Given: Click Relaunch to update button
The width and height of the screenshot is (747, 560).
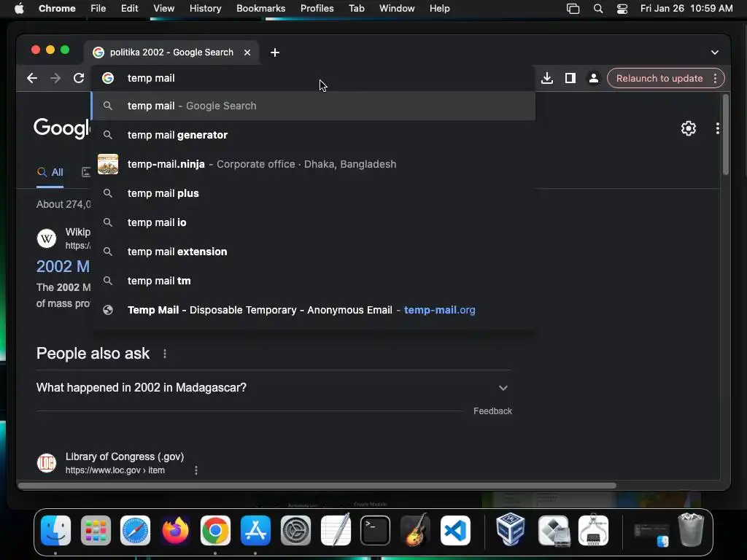Looking at the screenshot, I should [x=659, y=78].
